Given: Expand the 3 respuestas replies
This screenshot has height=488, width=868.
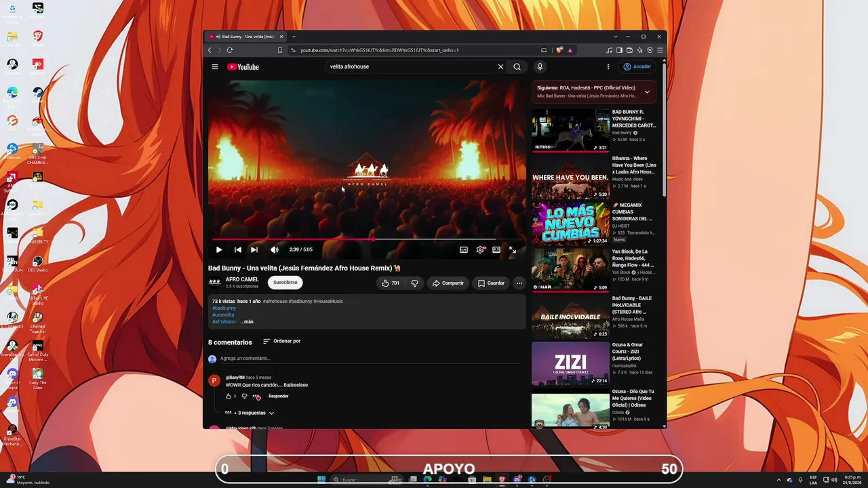Looking at the screenshot, I should (x=250, y=413).
